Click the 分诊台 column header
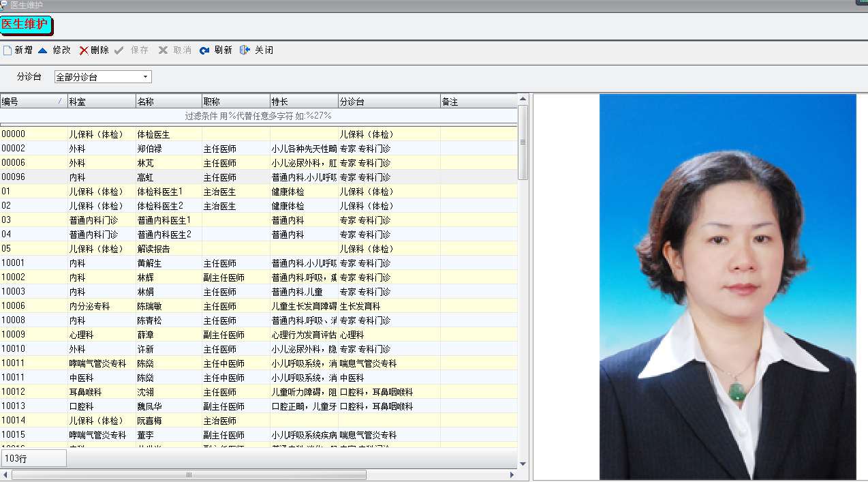Viewport: 868px width, 482px height. click(x=388, y=102)
